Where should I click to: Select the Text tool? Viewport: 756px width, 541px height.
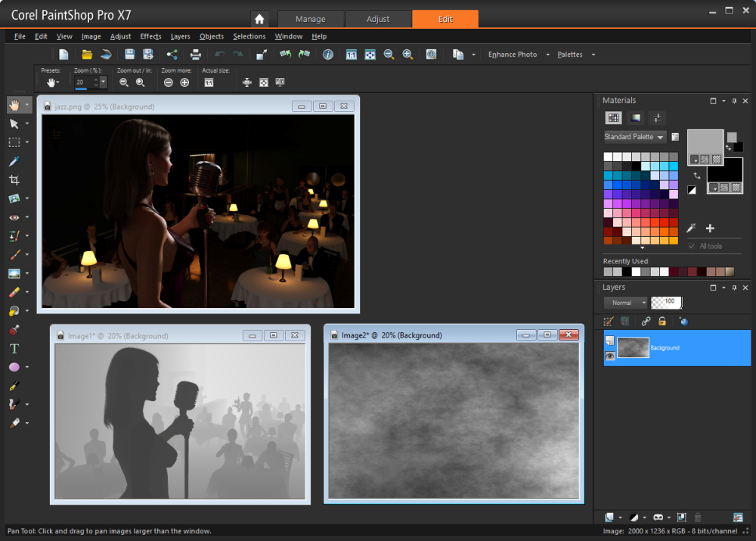pyautogui.click(x=14, y=349)
